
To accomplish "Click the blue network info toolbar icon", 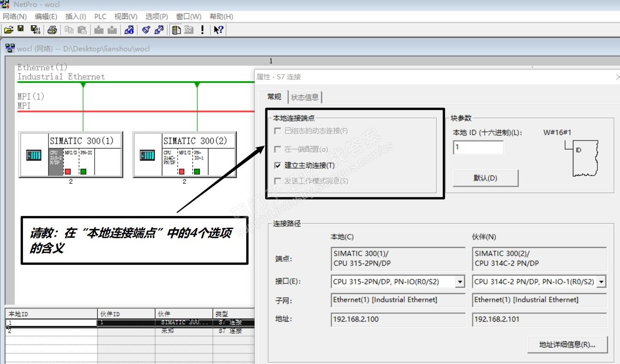I will 129,30.
